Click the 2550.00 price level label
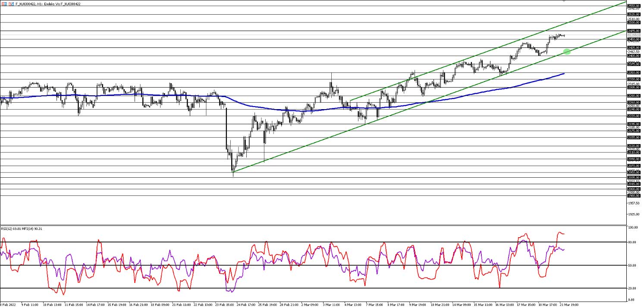Image resolution: width=644 pixels, height=308 pixels. [x=633, y=6]
